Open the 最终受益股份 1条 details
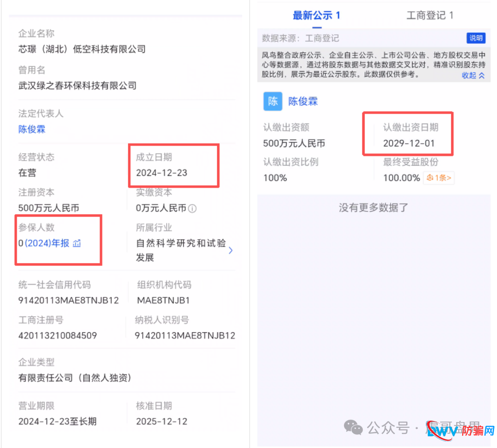The height and width of the screenshot is (448, 497). coord(438,178)
